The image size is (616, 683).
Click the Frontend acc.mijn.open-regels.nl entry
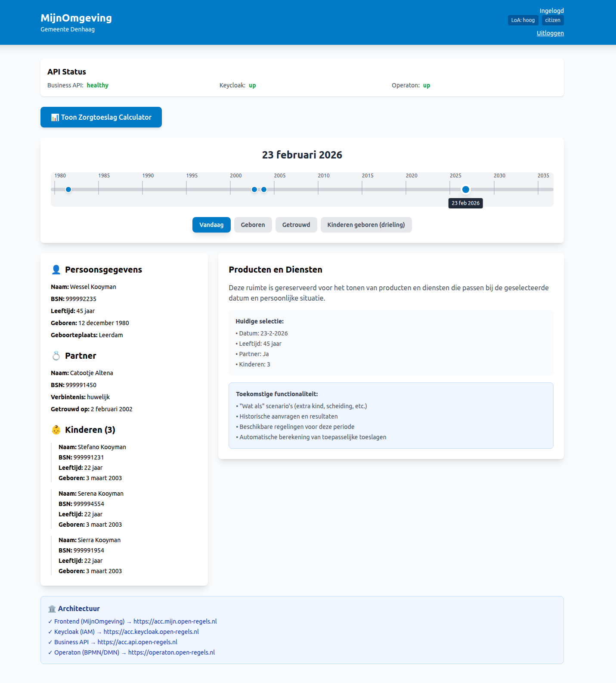pyautogui.click(x=132, y=621)
